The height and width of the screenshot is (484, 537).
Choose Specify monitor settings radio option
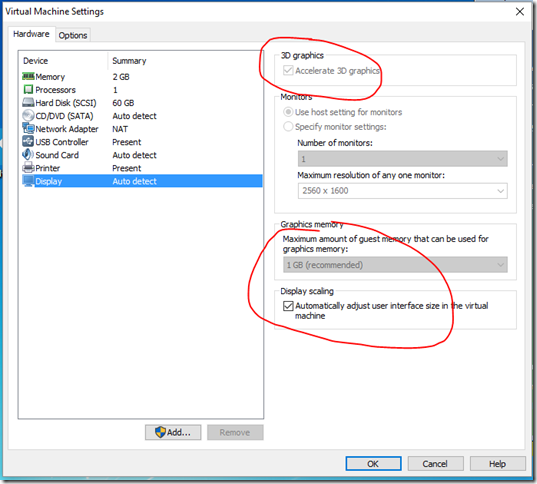coord(288,127)
